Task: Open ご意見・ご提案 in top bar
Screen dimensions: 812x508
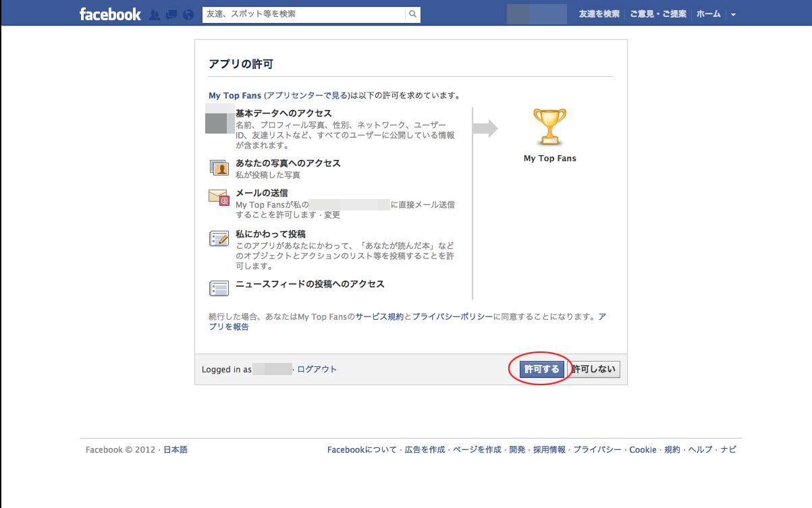Action: pyautogui.click(x=657, y=14)
